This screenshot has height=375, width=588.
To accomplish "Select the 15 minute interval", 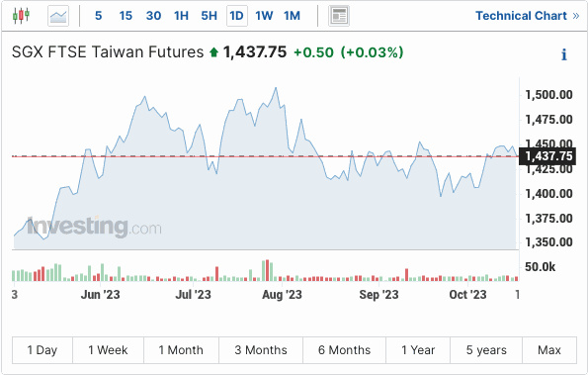I will [126, 16].
